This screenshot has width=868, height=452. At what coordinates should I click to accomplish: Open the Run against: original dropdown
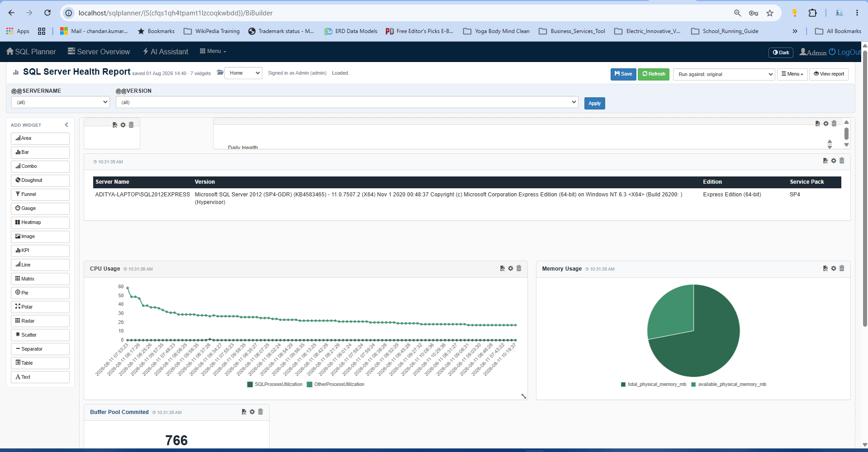(724, 74)
